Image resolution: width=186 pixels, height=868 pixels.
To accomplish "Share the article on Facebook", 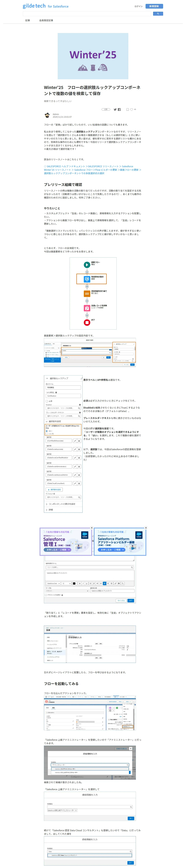I will coord(119,110).
